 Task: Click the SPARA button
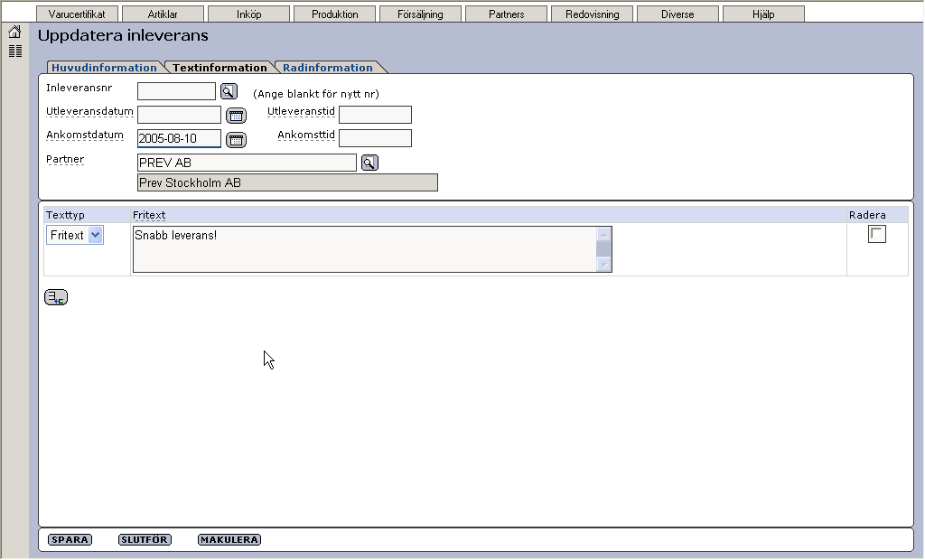click(70, 539)
